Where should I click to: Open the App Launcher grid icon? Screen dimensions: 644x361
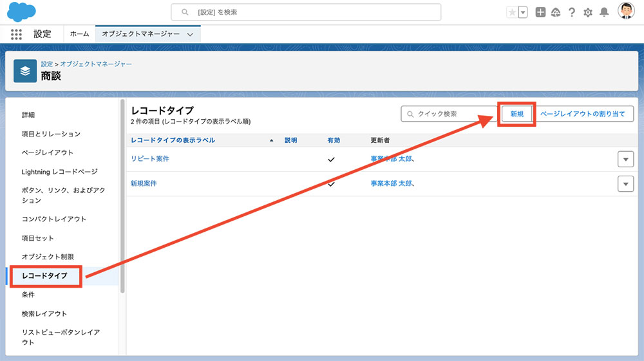[x=17, y=34]
